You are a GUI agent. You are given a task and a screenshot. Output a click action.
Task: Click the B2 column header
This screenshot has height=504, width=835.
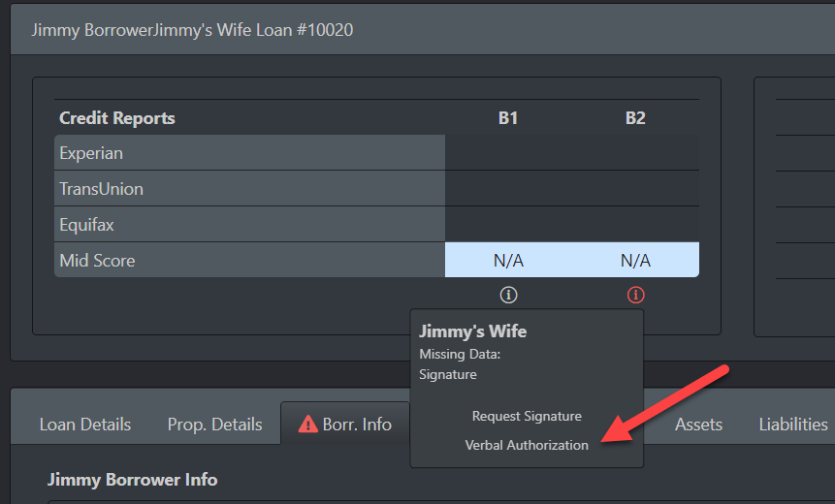(x=635, y=118)
